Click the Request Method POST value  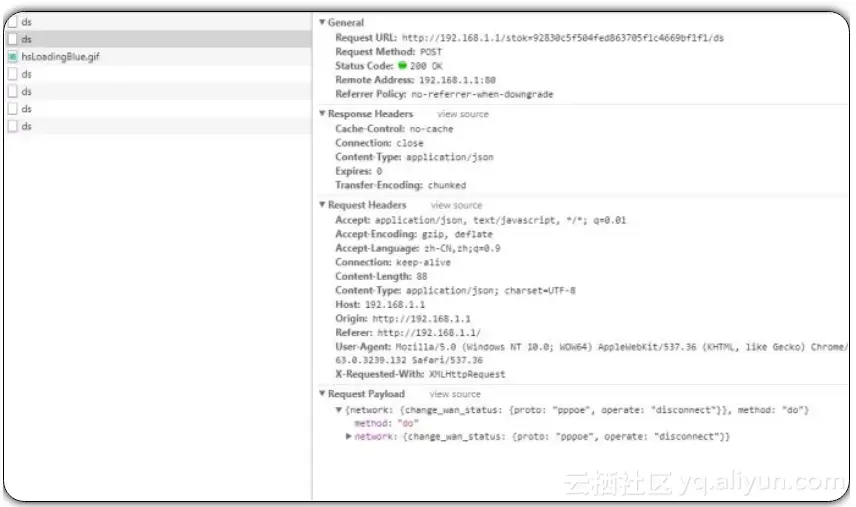[x=431, y=52]
